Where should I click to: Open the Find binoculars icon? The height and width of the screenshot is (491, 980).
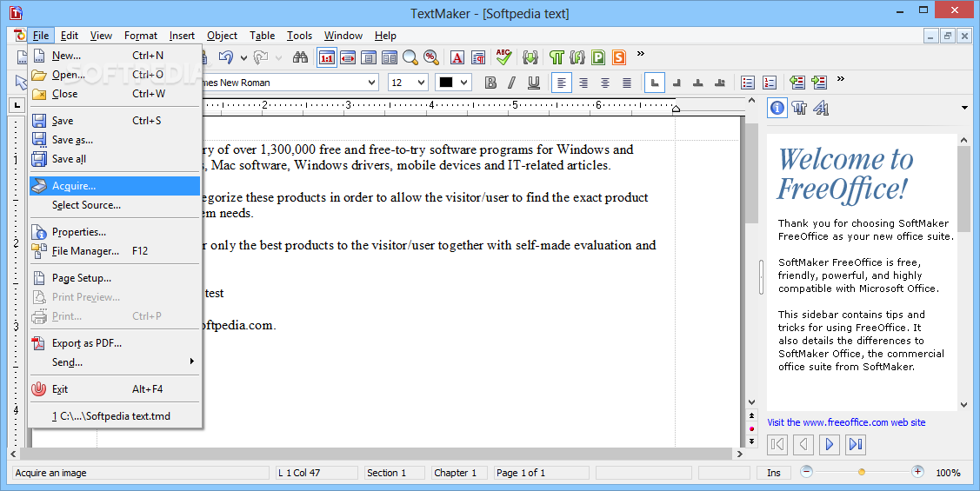[x=300, y=57]
